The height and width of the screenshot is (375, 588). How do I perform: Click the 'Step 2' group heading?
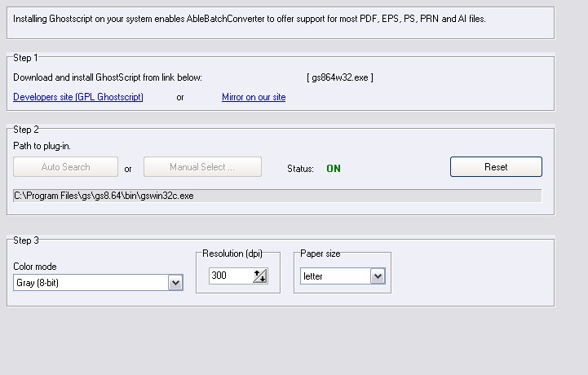26,130
